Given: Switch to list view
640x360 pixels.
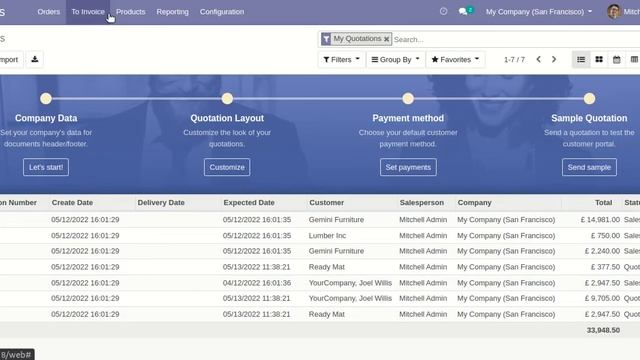Looking at the screenshot, I should click(x=581, y=59).
